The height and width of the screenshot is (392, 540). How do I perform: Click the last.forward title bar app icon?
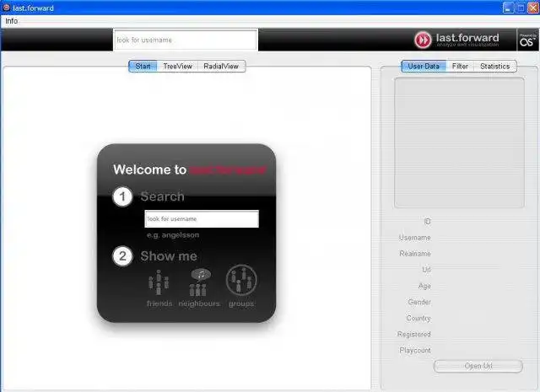[6, 8]
